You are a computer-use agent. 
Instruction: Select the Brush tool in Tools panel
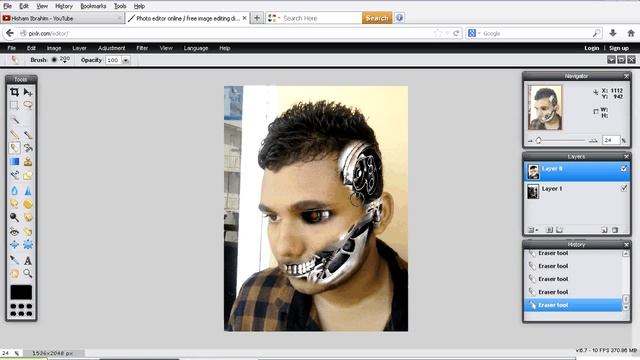[x=28, y=134]
